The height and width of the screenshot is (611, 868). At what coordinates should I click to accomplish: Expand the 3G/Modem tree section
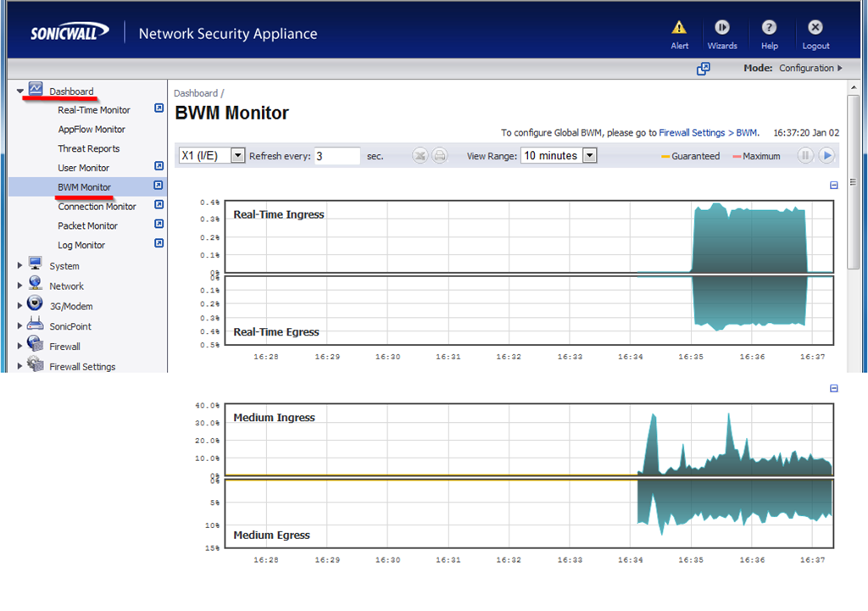pos(20,305)
